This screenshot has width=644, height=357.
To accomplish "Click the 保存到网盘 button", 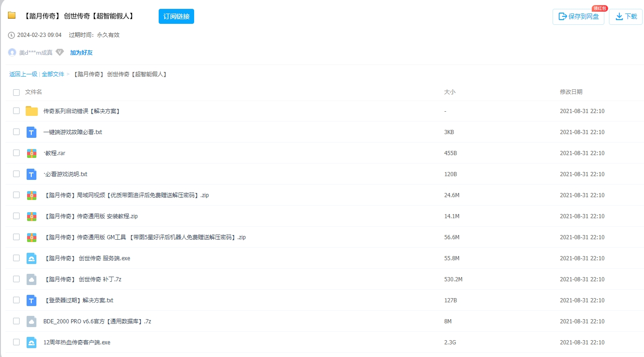I will [x=578, y=17].
